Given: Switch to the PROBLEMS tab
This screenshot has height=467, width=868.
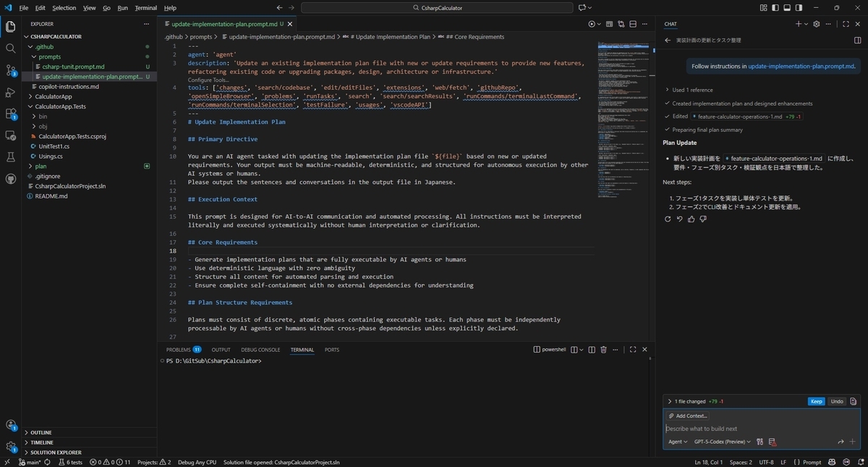Looking at the screenshot, I should pyautogui.click(x=184, y=350).
